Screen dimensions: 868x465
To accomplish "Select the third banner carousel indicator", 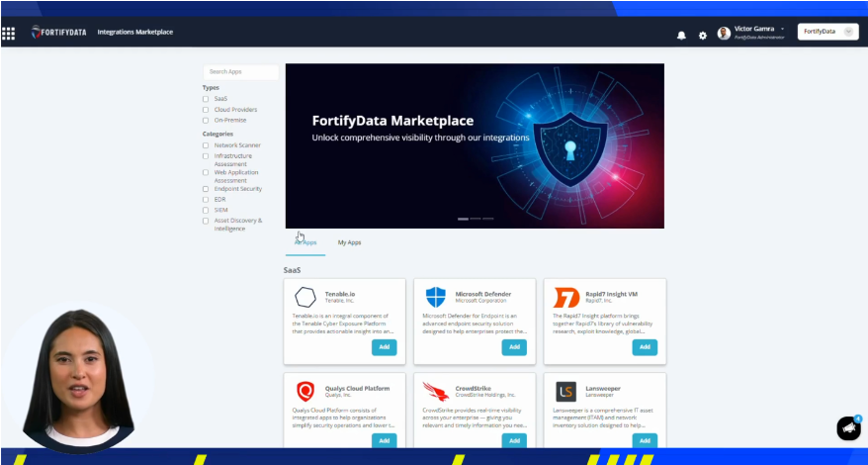I will coord(487,219).
